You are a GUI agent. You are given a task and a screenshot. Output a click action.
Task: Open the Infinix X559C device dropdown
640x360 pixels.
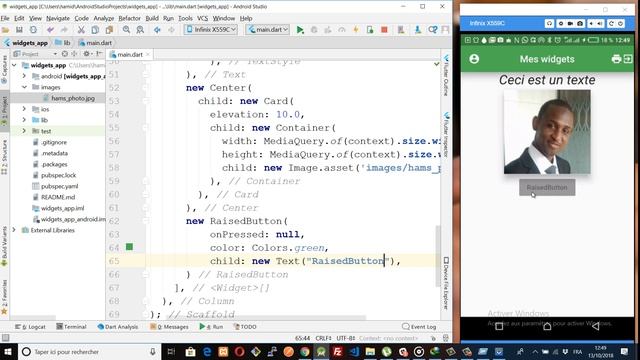211,30
